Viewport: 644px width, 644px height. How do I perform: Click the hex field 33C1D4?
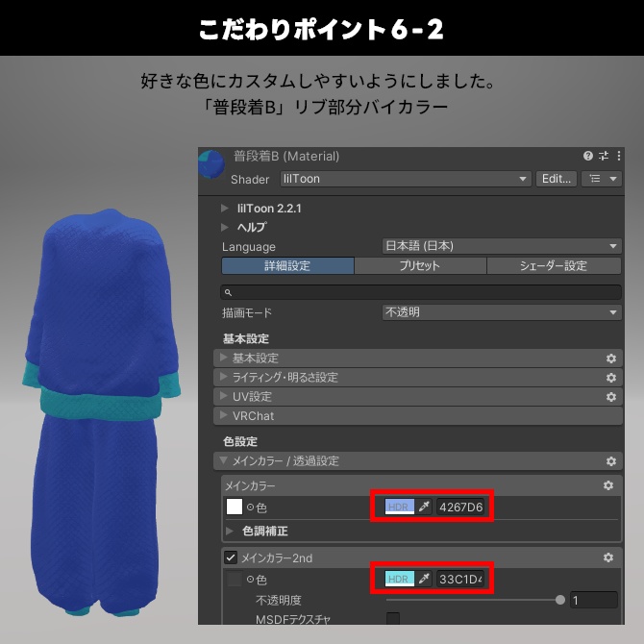[460, 579]
